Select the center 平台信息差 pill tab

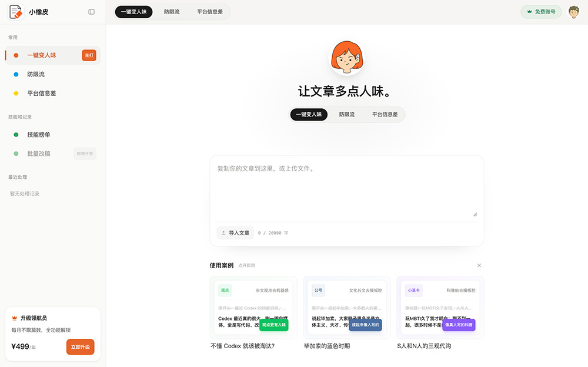385,115
